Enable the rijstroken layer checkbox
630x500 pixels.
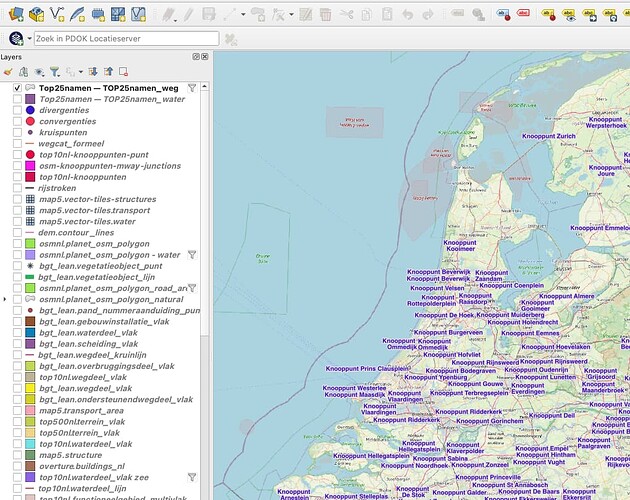tap(17, 188)
